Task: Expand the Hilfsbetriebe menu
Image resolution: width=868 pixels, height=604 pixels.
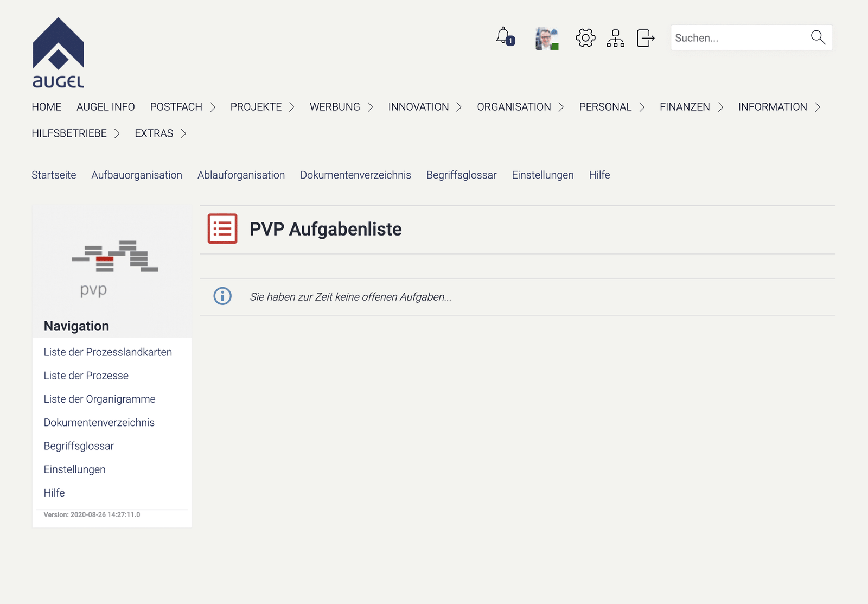Action: pos(75,133)
